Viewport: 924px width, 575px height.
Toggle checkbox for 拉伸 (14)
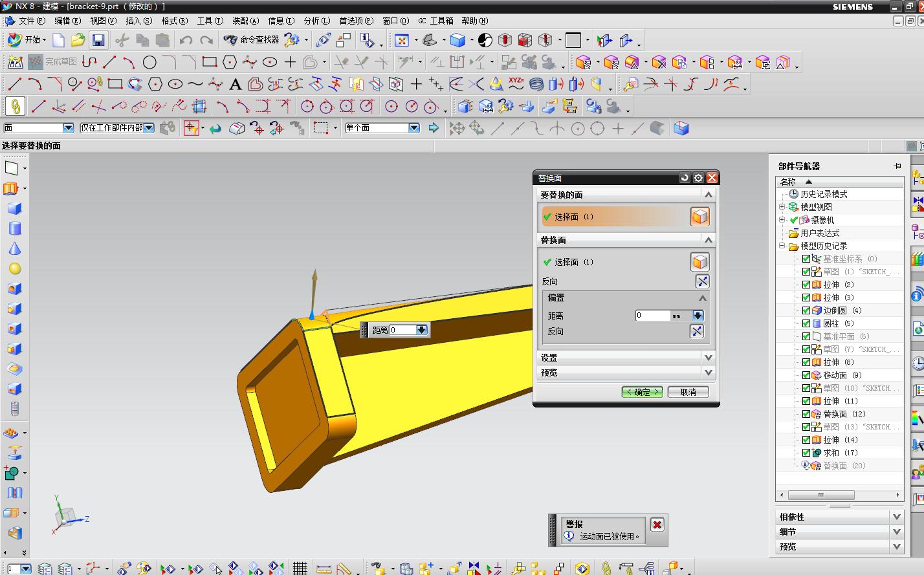click(806, 440)
